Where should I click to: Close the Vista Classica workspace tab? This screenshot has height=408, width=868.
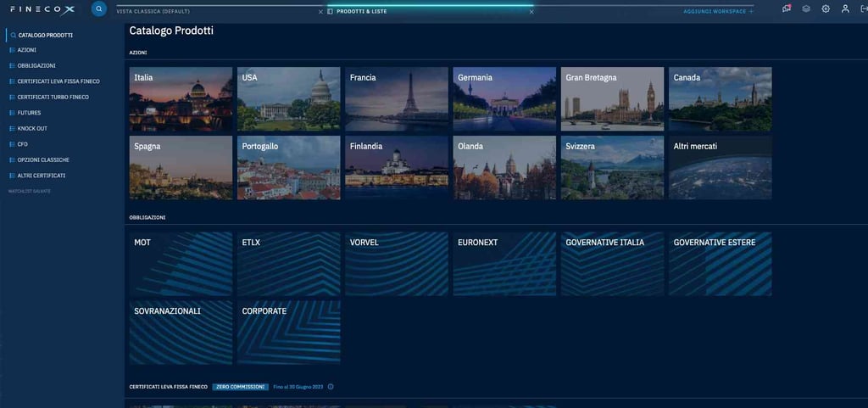click(320, 12)
